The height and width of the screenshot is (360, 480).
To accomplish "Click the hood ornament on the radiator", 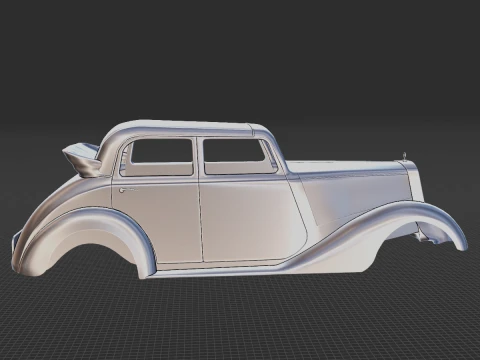I will (405, 156).
